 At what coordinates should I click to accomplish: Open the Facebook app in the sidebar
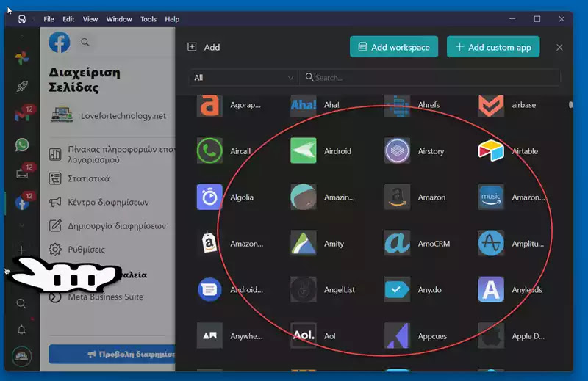[22, 203]
